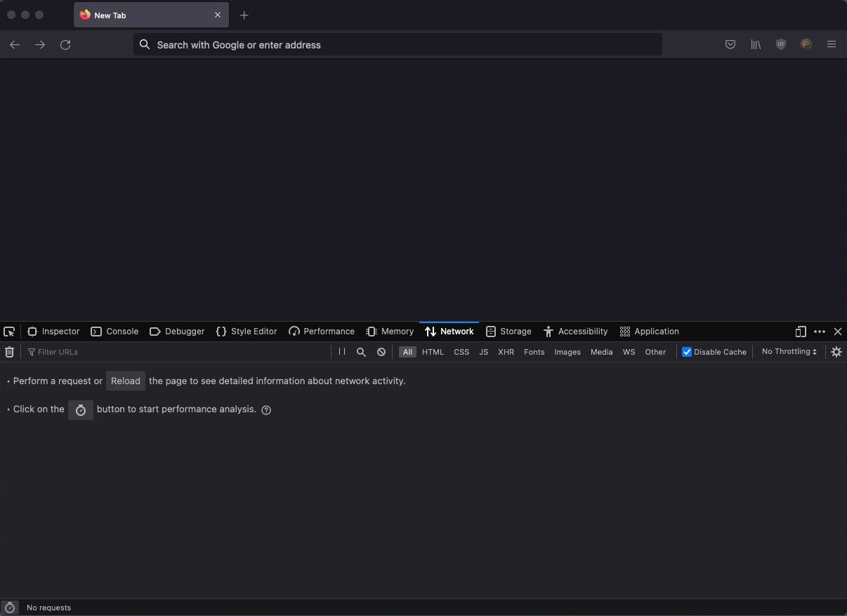The image size is (847, 616).
Task: Switch to the Console tab
Action: point(114,332)
